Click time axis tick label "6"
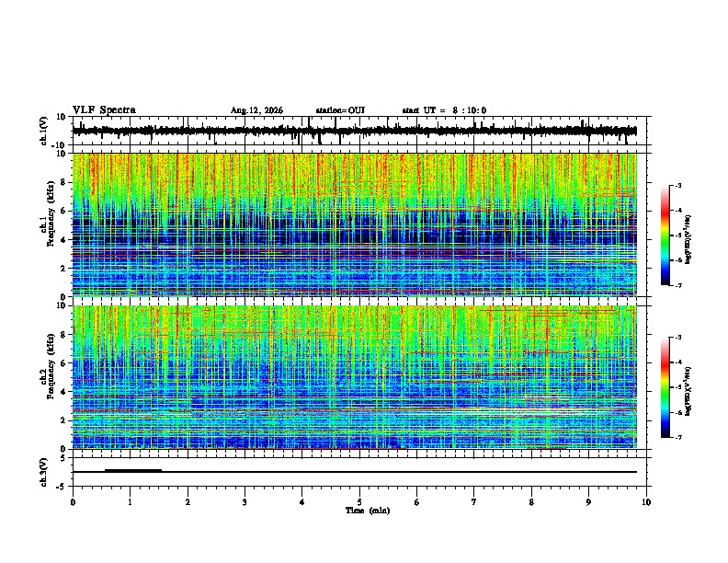728x563 pixels. pos(416,502)
